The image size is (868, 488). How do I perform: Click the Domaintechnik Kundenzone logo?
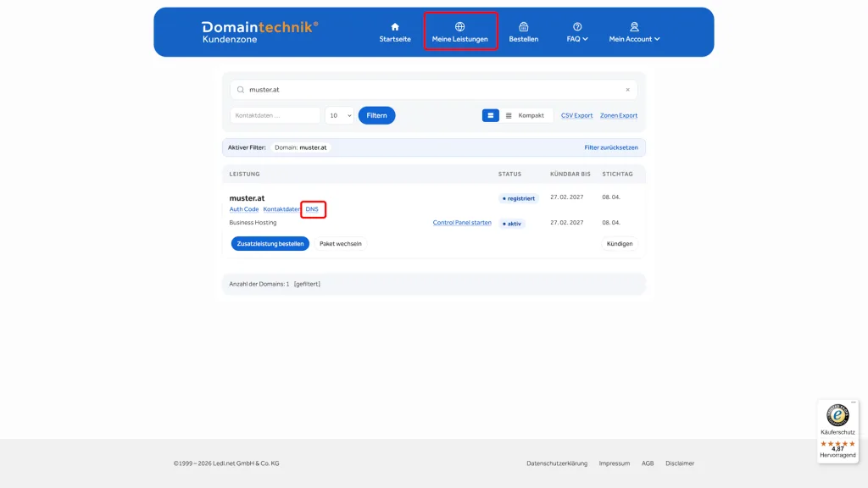(259, 32)
